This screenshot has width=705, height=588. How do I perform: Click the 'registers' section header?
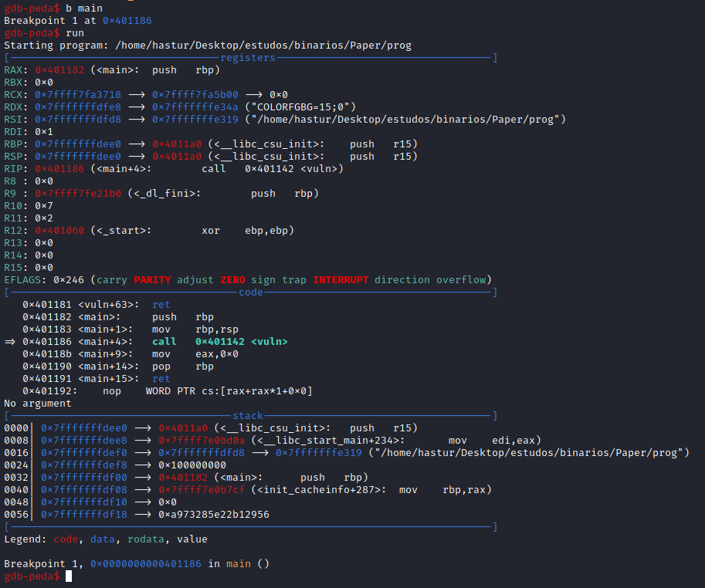click(248, 58)
